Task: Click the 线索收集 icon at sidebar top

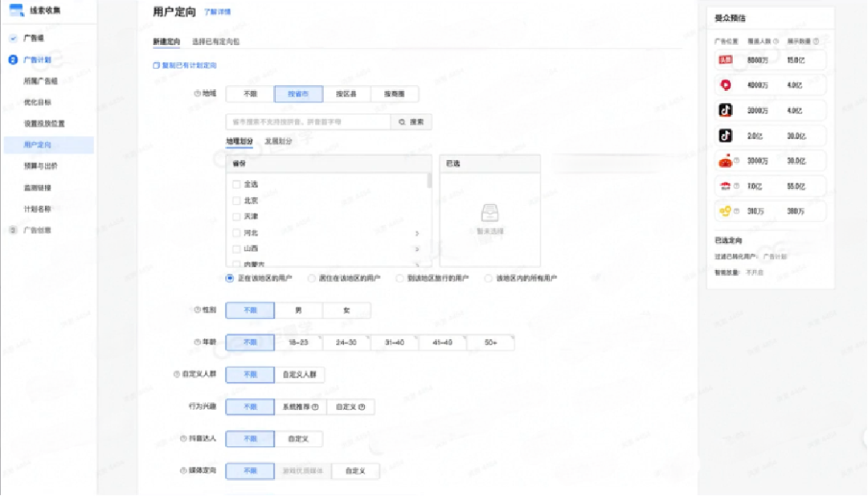Action: pyautogui.click(x=16, y=10)
